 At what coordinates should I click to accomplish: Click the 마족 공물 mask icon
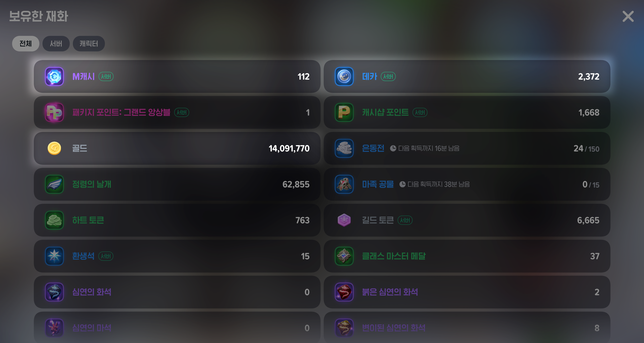click(344, 184)
